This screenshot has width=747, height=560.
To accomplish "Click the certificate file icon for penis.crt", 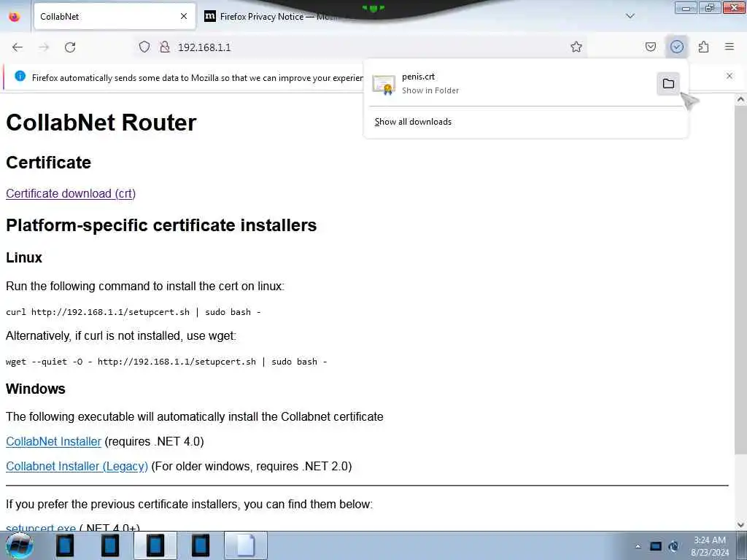I will [x=384, y=85].
